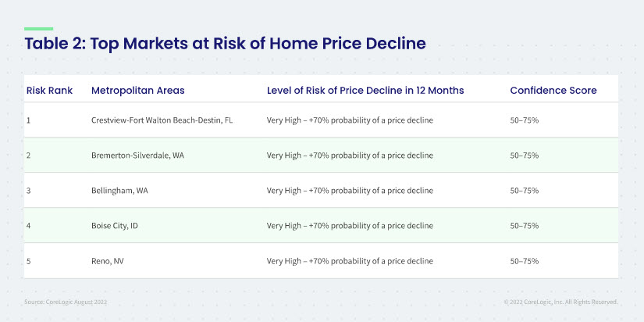Click the Level of Risk column header
Image resolution: width=644 pixels, height=322 pixels.
[x=365, y=91]
